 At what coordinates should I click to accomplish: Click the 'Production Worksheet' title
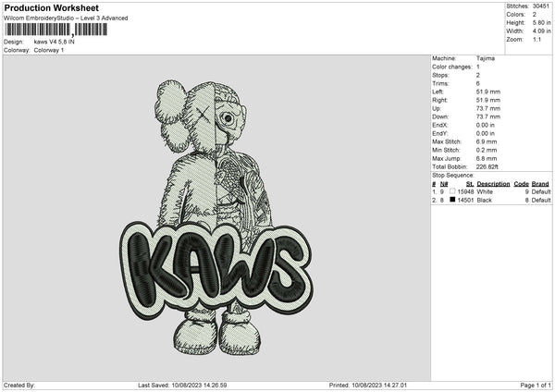51,7
